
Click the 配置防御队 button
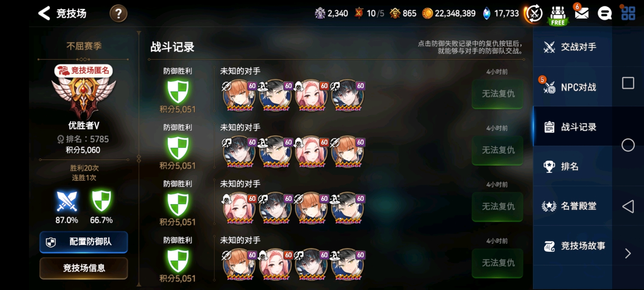click(84, 242)
